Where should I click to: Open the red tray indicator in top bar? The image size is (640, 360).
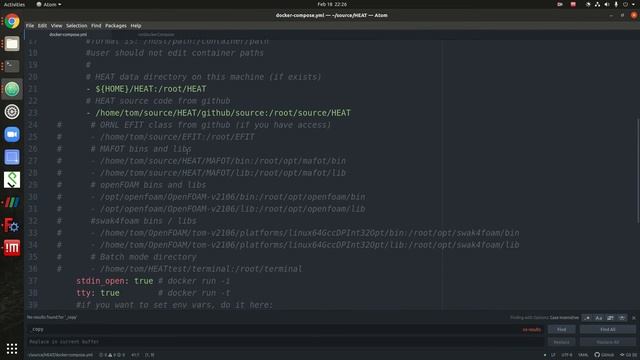(573, 4)
